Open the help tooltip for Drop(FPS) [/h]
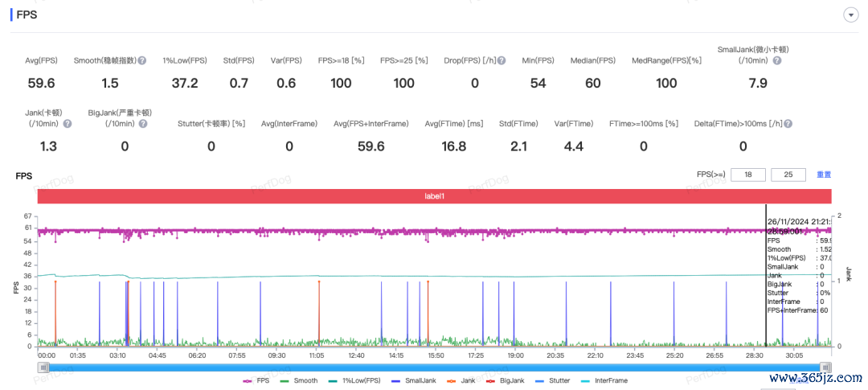 point(502,60)
